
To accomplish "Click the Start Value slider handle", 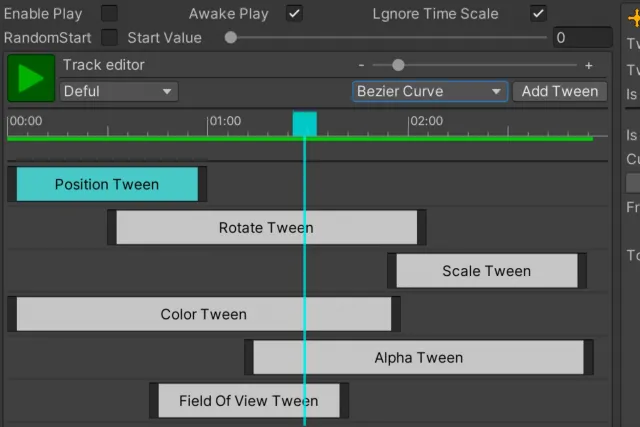I will pyautogui.click(x=231, y=38).
